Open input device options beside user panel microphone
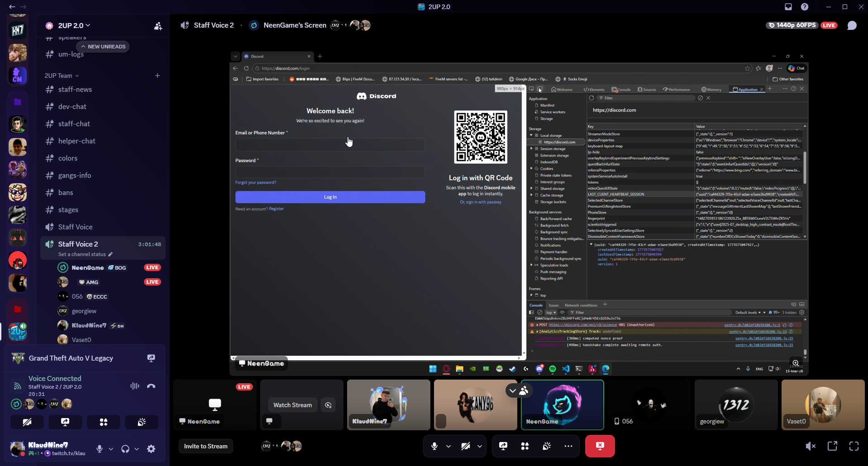 click(111, 449)
